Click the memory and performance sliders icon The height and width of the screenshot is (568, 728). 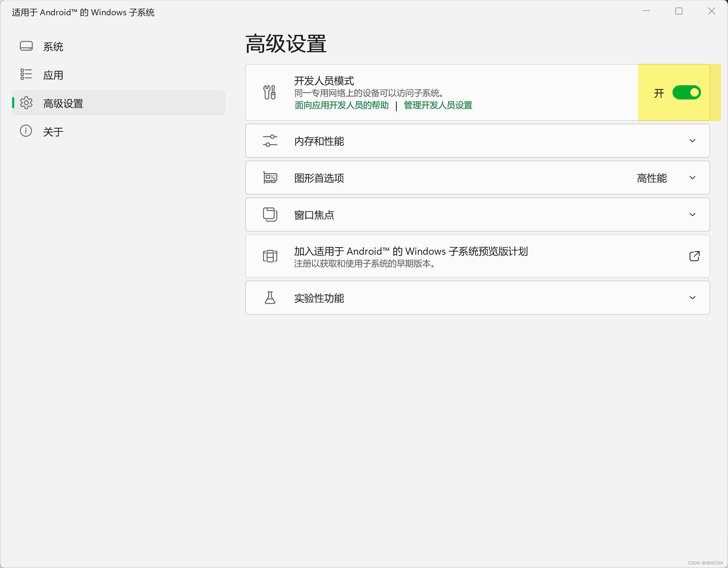coord(270,141)
